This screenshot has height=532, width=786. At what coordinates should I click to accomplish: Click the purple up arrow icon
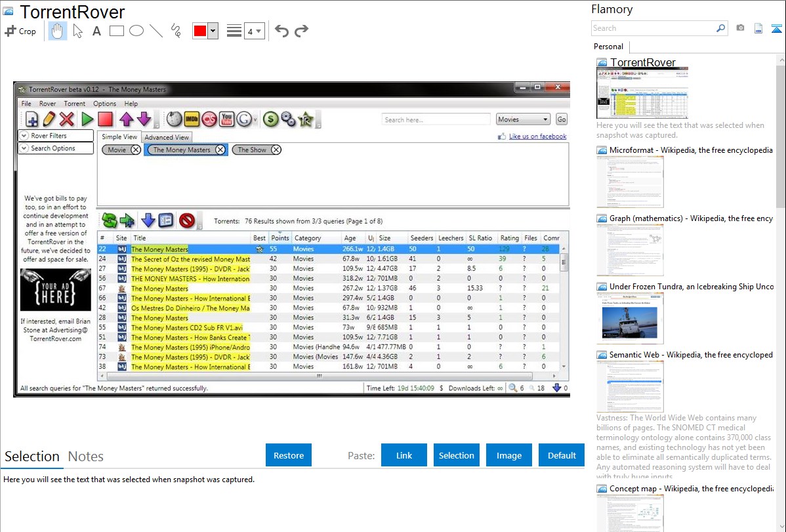point(127,119)
